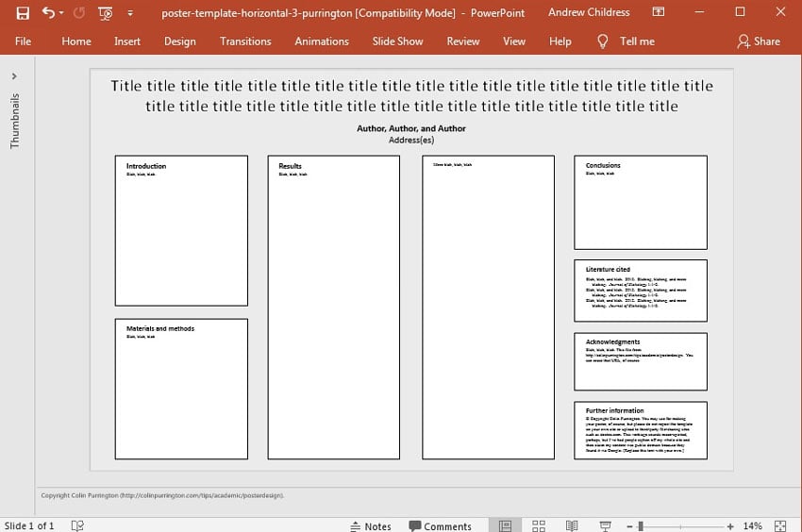Select Normal view button
Image resolution: width=802 pixels, height=532 pixels.
coord(506,525)
